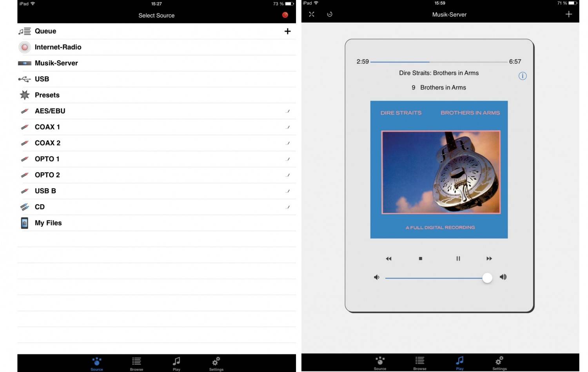Tap the Presets star icon
588x372 pixels.
25,95
